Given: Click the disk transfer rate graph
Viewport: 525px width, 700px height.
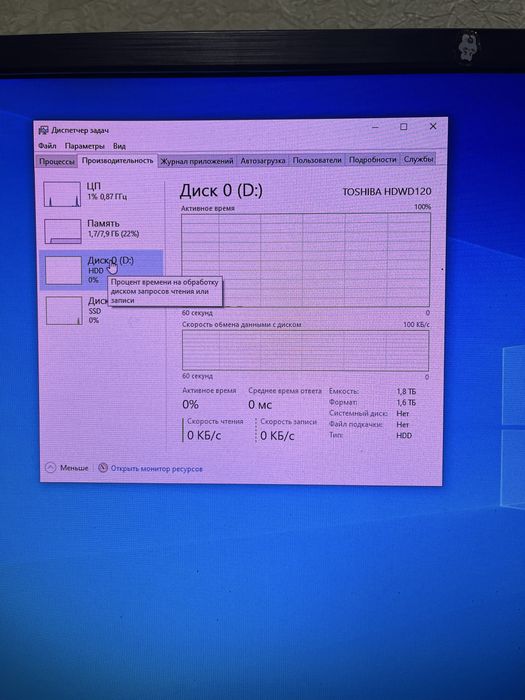Looking at the screenshot, I should [x=305, y=351].
